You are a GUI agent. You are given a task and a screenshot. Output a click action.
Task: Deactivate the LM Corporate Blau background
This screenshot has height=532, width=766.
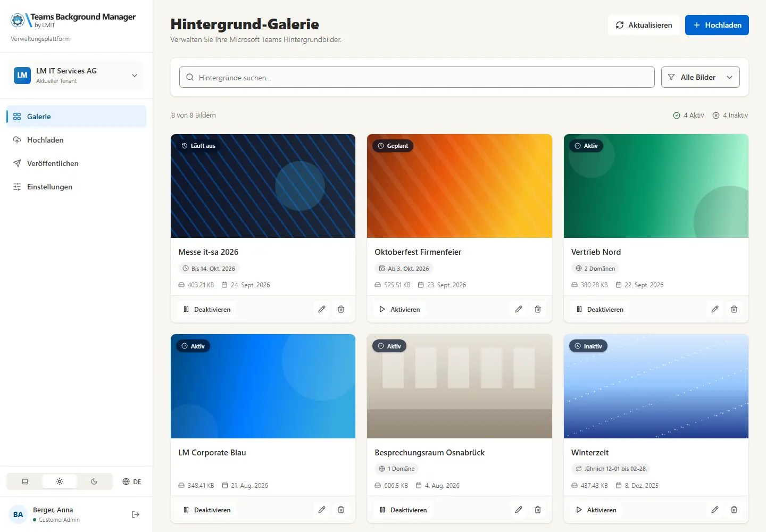point(207,510)
